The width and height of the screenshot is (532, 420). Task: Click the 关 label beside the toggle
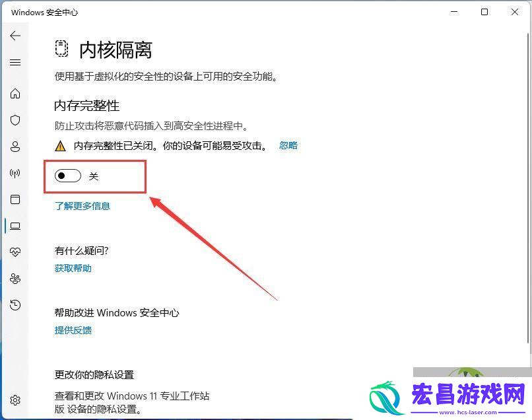[94, 176]
